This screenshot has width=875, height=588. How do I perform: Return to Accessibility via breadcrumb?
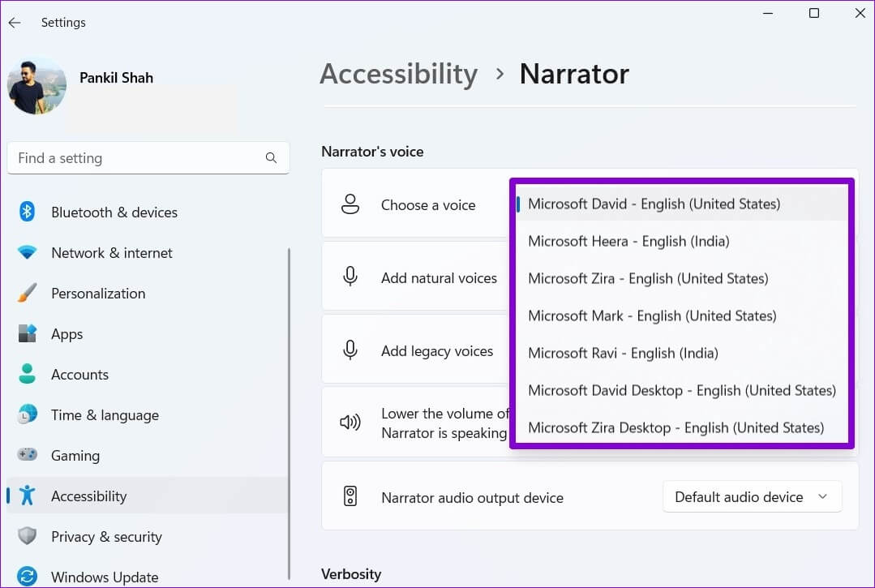click(399, 74)
